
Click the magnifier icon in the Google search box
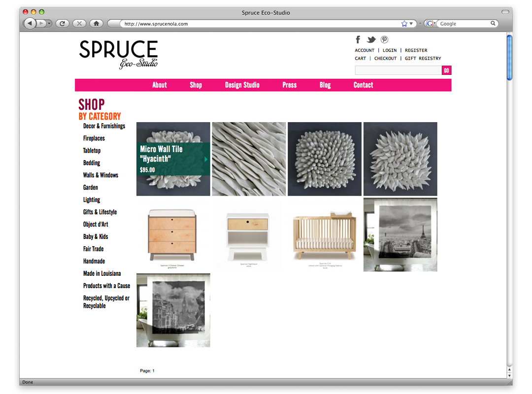(x=493, y=23)
